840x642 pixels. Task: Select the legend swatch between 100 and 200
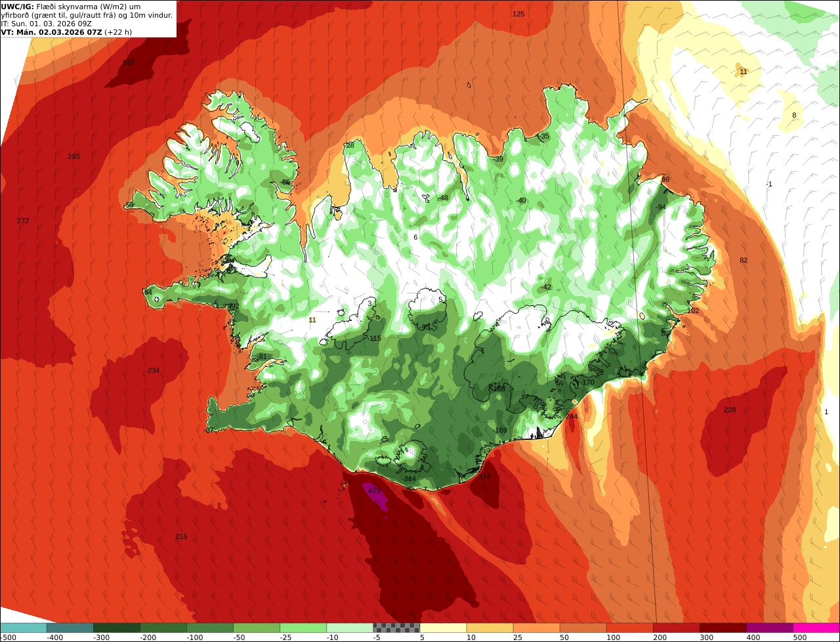click(630, 628)
